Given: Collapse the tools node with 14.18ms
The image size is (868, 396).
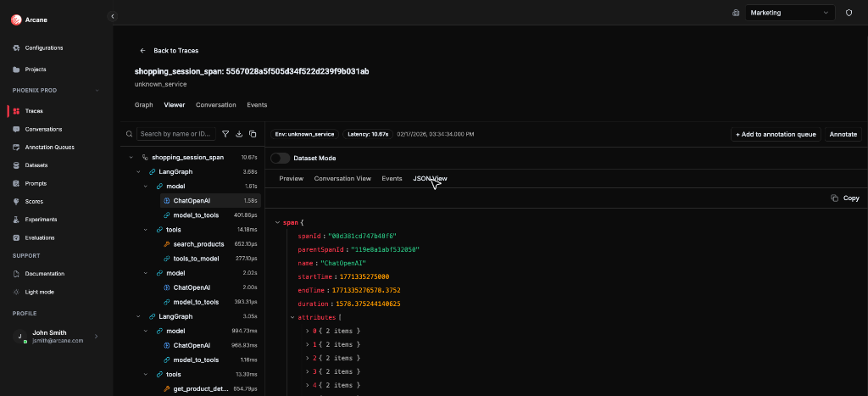Looking at the screenshot, I should click(x=146, y=229).
